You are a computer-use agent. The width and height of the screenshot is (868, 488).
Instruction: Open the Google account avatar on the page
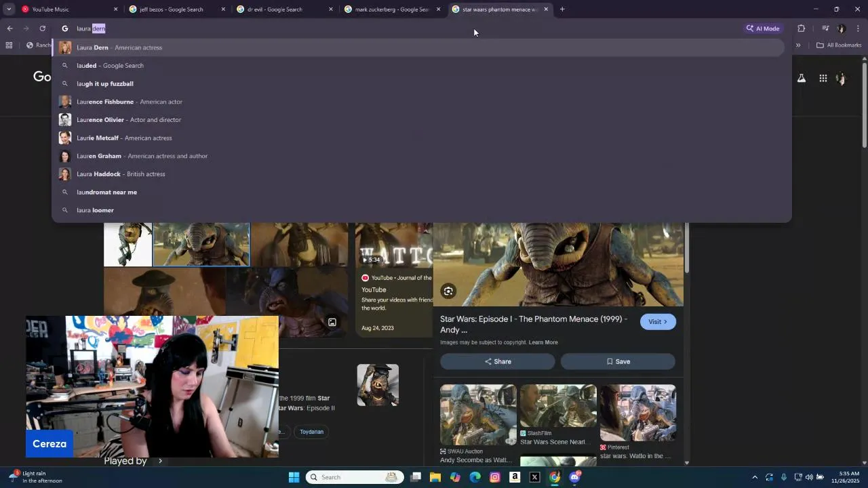point(841,78)
